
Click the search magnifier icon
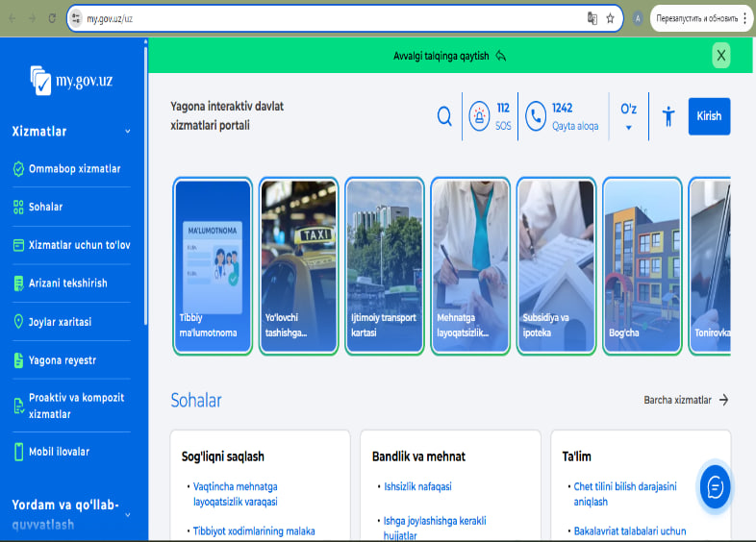444,116
